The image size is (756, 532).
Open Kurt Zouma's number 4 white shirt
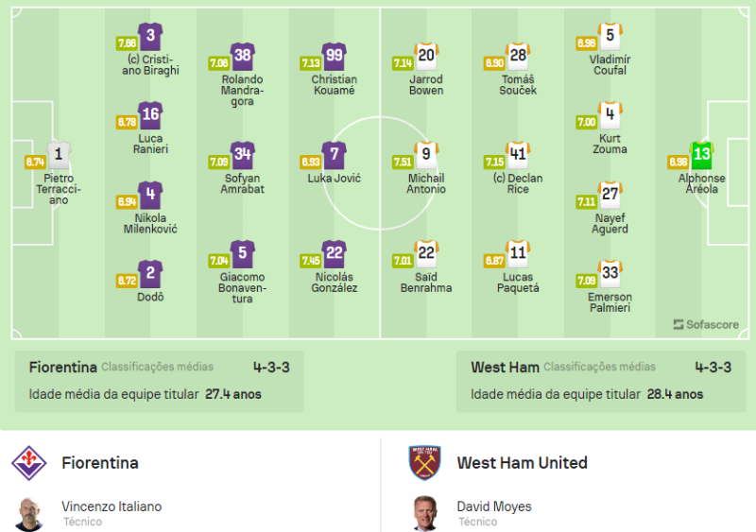click(610, 116)
